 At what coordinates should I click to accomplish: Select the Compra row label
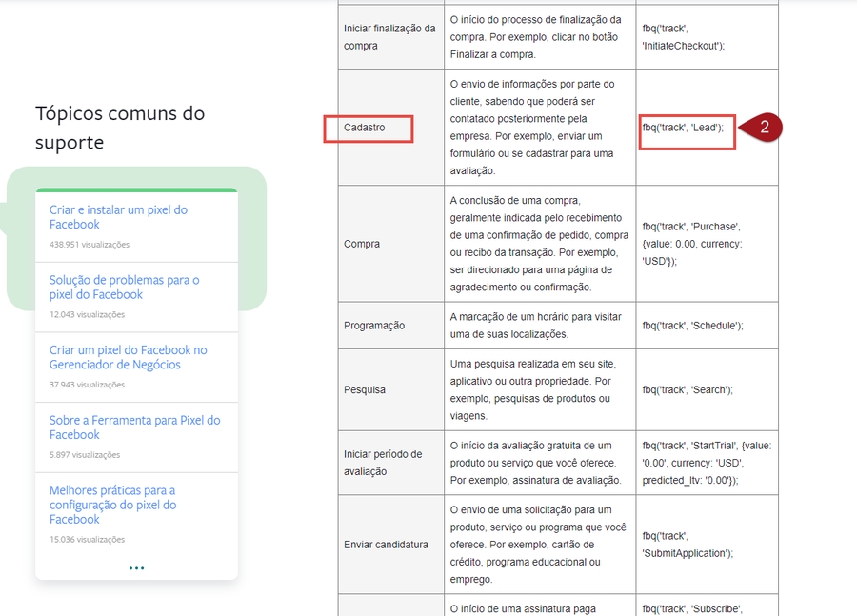click(x=362, y=244)
